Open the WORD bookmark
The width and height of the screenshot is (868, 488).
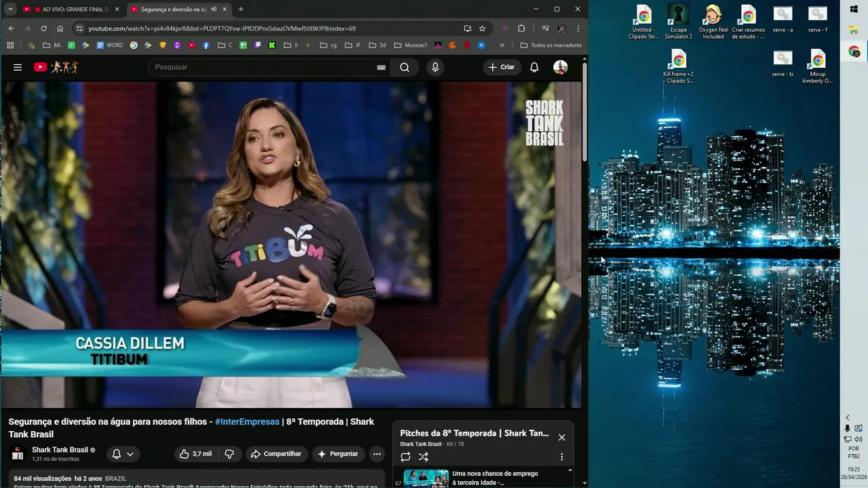coord(110,45)
